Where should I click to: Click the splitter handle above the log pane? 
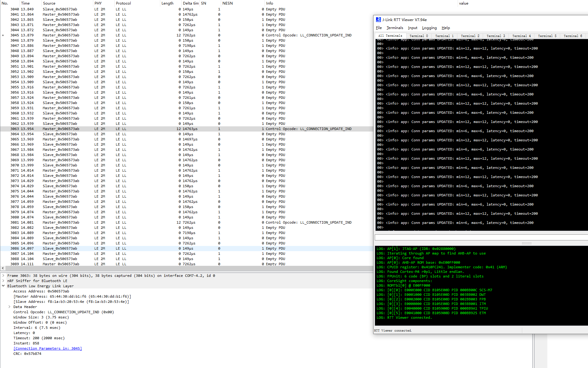[x=526, y=243]
